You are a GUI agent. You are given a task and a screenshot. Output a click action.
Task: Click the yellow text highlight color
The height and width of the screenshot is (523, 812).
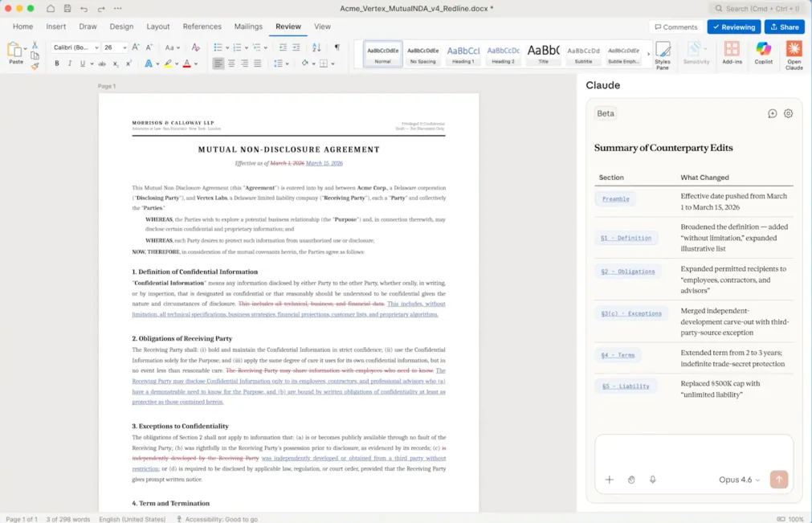[x=168, y=63]
